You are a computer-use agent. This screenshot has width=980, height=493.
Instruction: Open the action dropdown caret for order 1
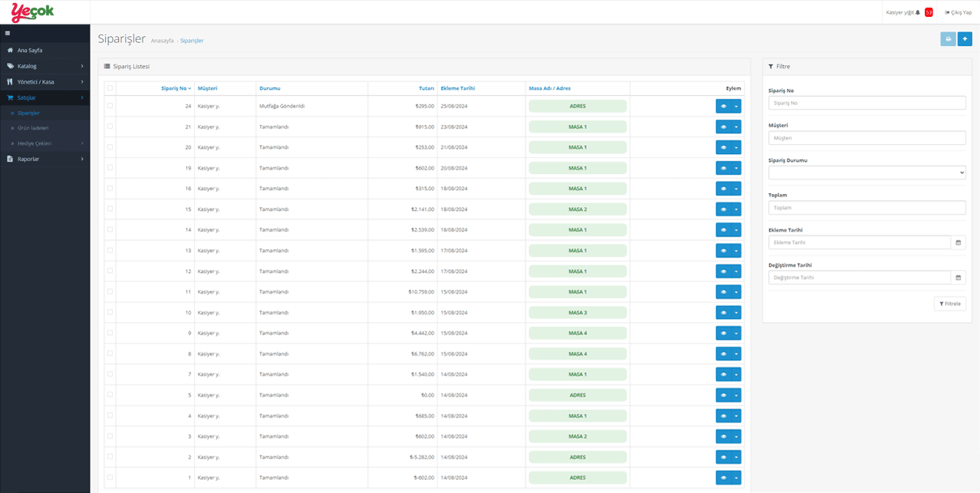736,478
